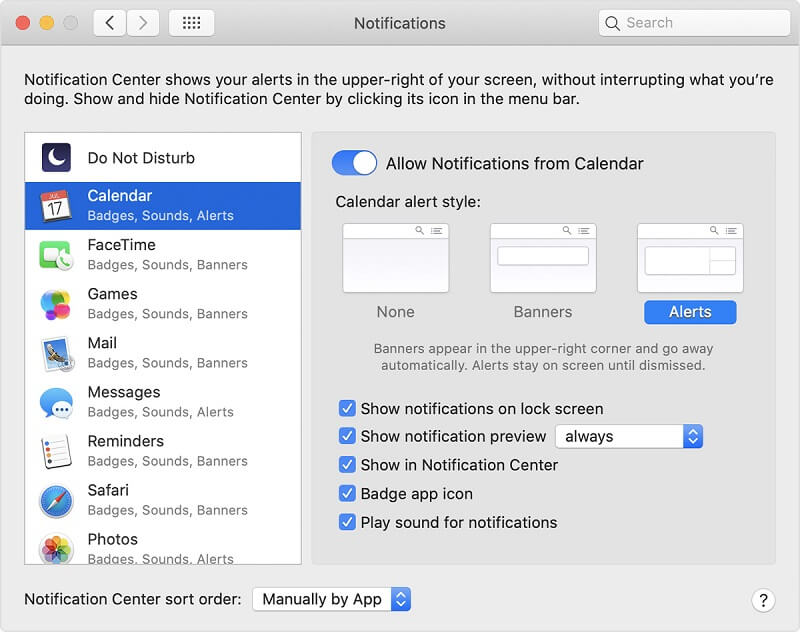Viewport: 800px width, 632px height.
Task: Open the help question mark button
Action: (763, 600)
